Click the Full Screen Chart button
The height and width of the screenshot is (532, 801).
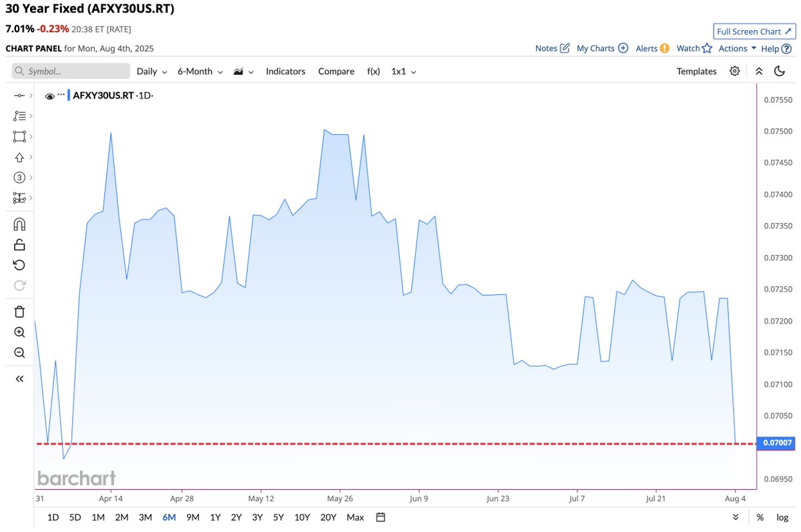pyautogui.click(x=754, y=31)
